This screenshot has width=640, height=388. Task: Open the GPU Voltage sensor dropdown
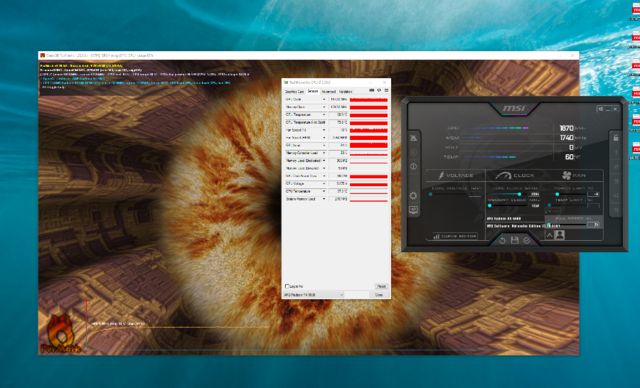(324, 184)
